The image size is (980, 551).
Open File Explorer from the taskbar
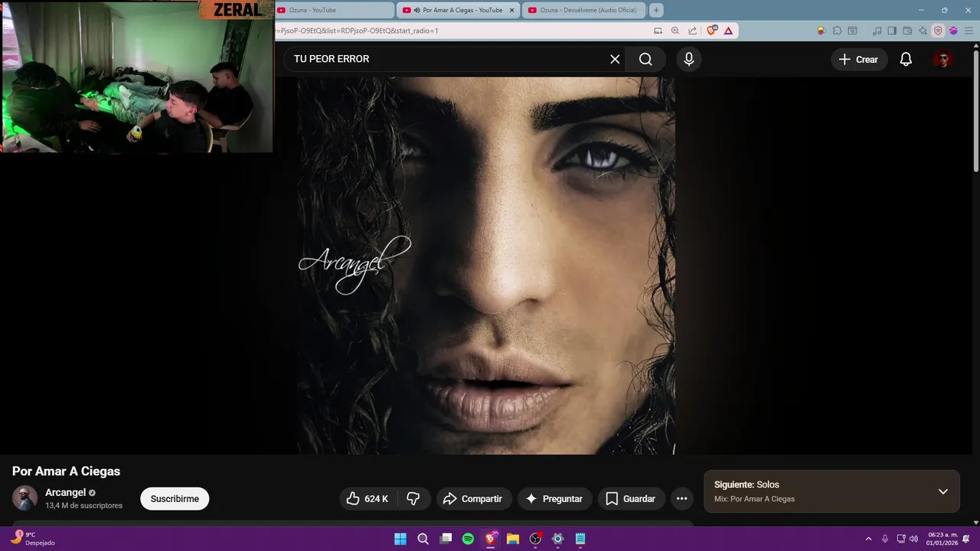pos(513,539)
